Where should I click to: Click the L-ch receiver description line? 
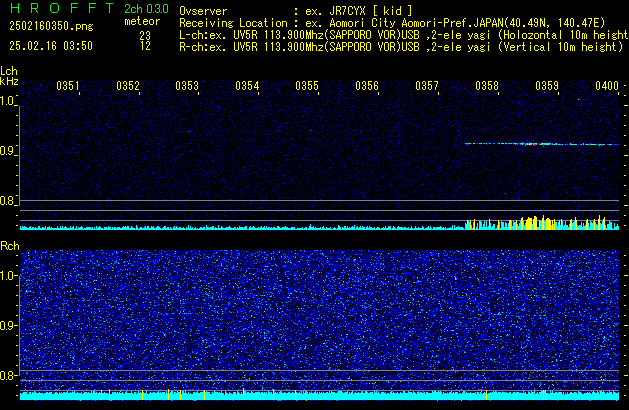[404, 35]
